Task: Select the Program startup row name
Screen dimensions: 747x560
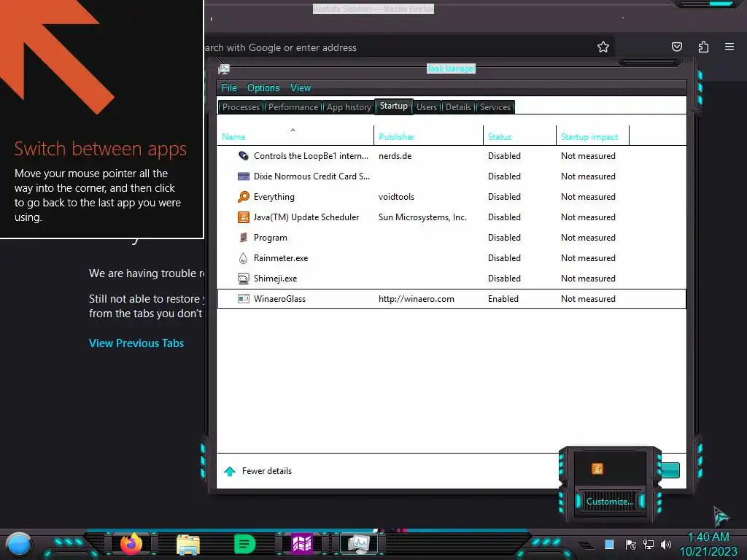Action: [270, 238]
